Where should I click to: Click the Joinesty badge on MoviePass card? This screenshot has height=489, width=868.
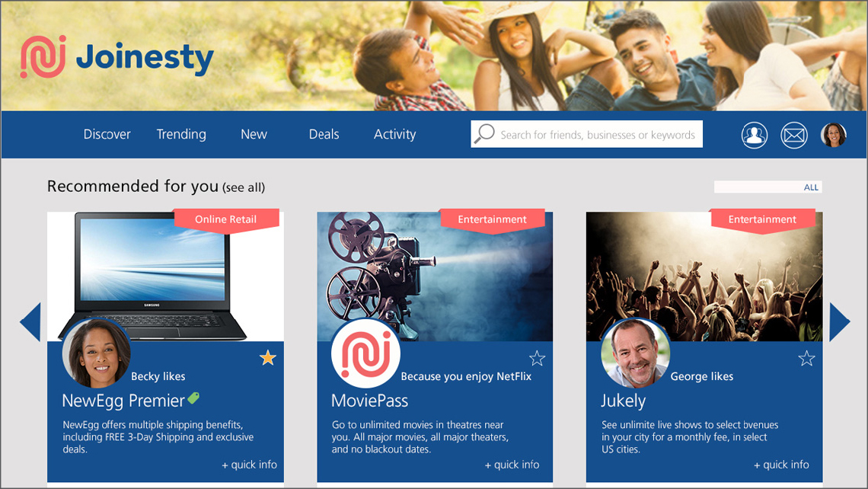coord(366,353)
